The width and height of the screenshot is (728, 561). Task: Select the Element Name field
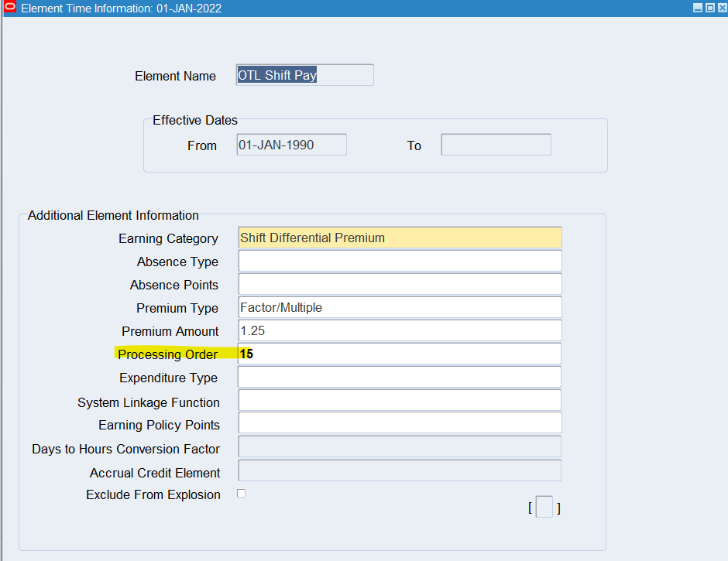coord(304,75)
